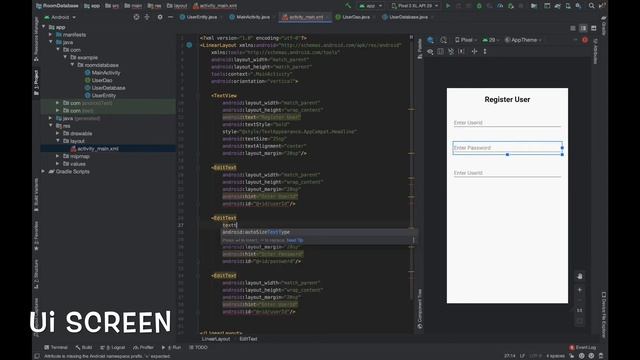640x360 pixels.
Task: Collapse the java folder in tree
Action: (51, 42)
